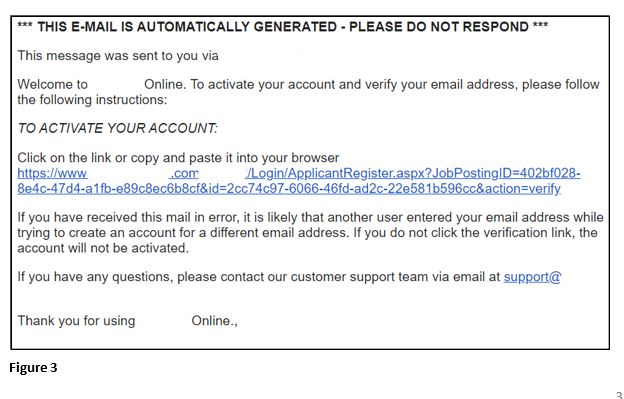Image resolution: width=624 pixels, height=399 pixels.
Task: Click 'the following instructions:' text
Action: 92,99
